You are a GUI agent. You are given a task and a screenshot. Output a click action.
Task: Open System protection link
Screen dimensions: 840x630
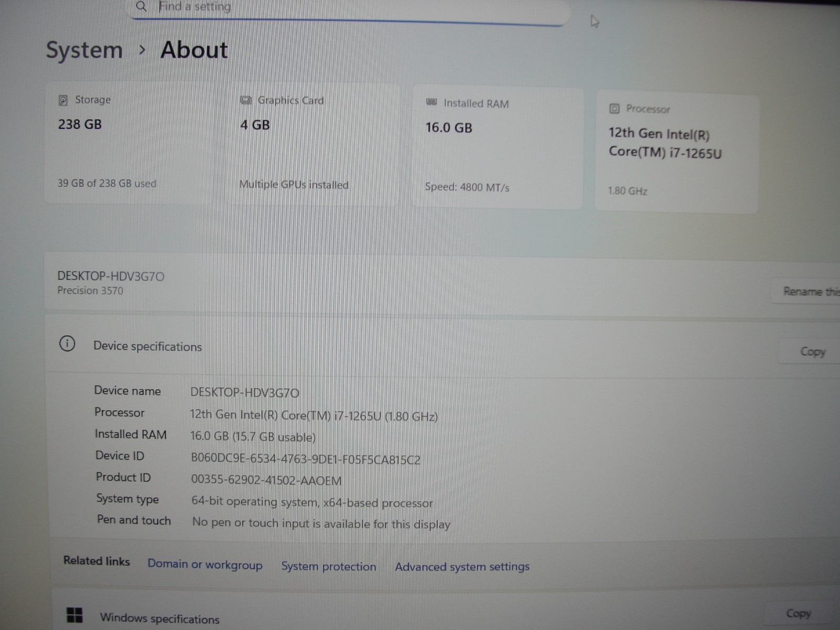click(x=329, y=566)
